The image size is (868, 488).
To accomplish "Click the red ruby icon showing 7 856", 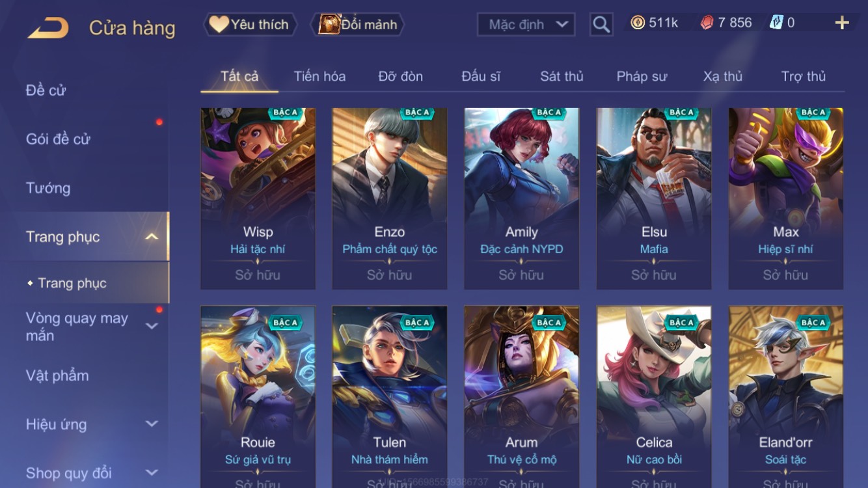I will (707, 23).
